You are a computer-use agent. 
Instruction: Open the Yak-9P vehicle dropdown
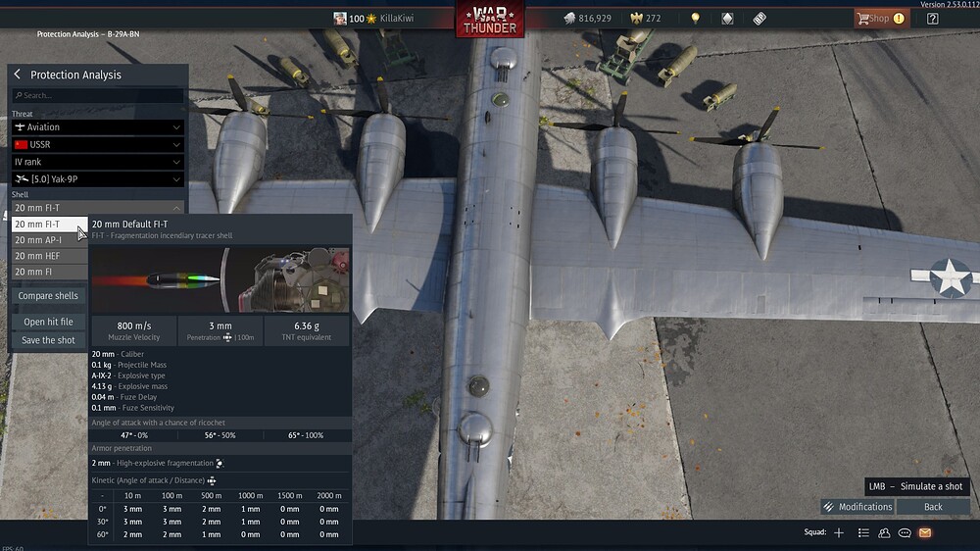click(97, 179)
